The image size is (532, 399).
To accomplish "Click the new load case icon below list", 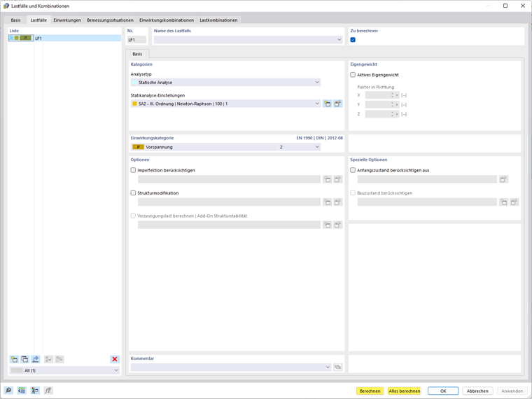I will 14,359.
